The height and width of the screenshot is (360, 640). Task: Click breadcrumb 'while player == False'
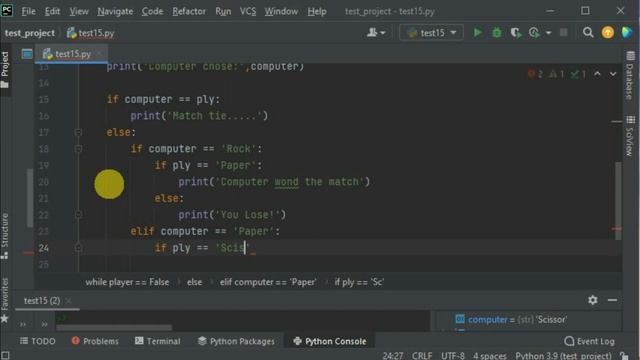click(x=127, y=282)
